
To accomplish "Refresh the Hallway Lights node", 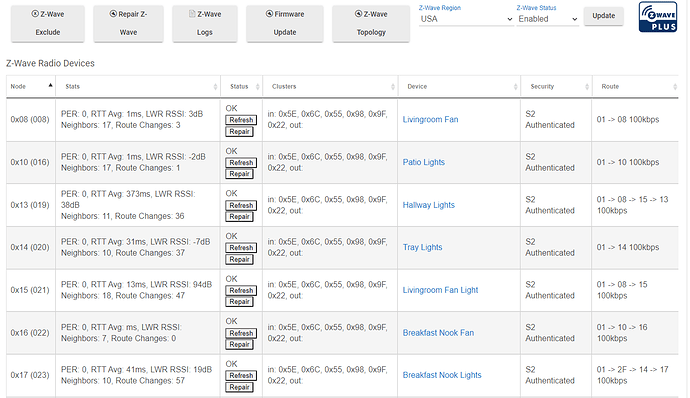I will coord(241,205).
